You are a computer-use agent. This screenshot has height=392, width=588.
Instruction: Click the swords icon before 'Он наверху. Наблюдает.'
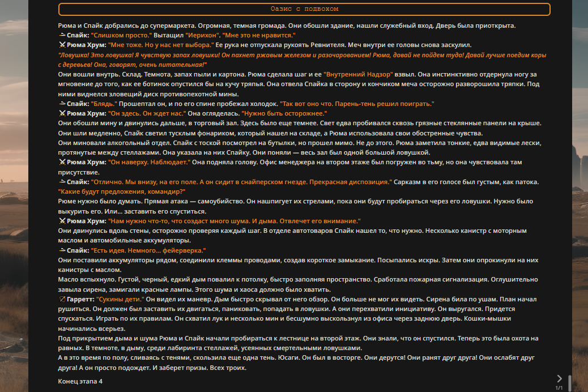point(62,162)
